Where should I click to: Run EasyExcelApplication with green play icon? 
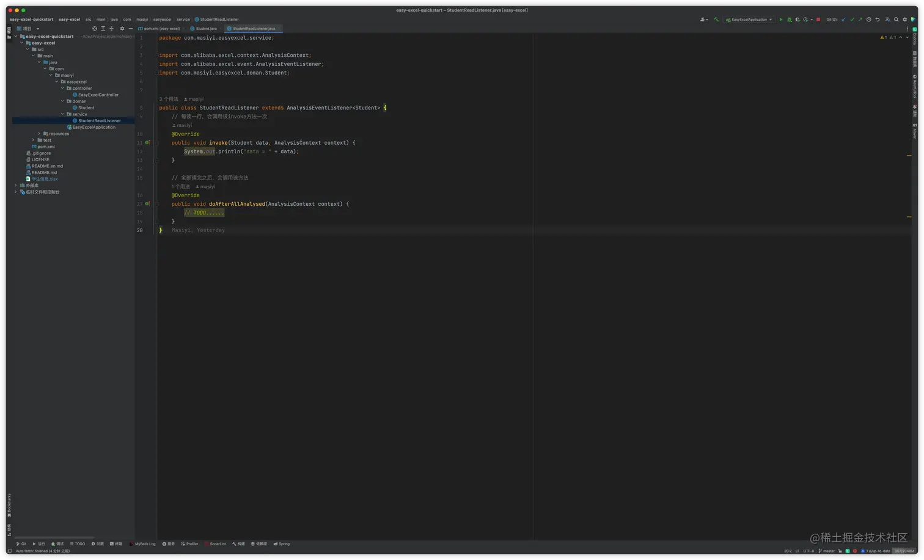click(781, 20)
